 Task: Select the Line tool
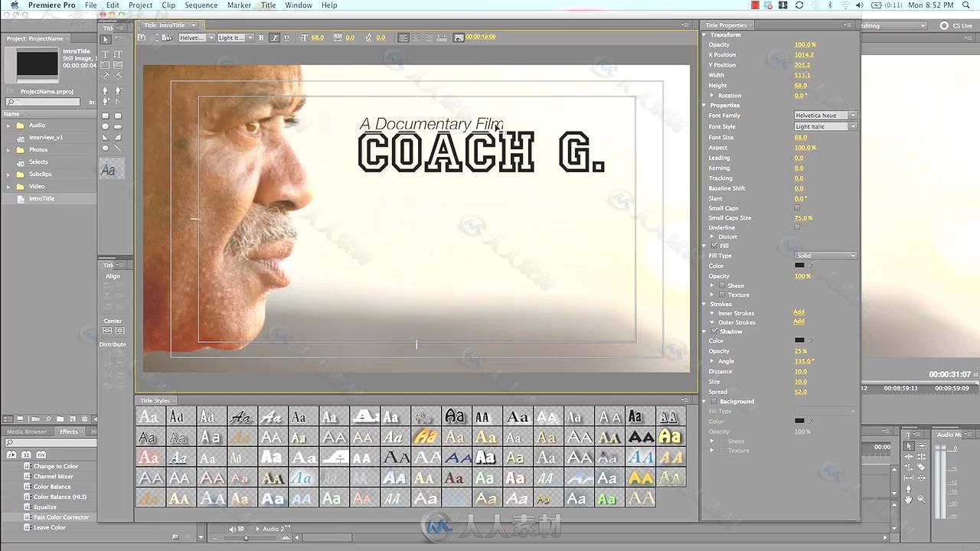pyautogui.click(x=118, y=148)
